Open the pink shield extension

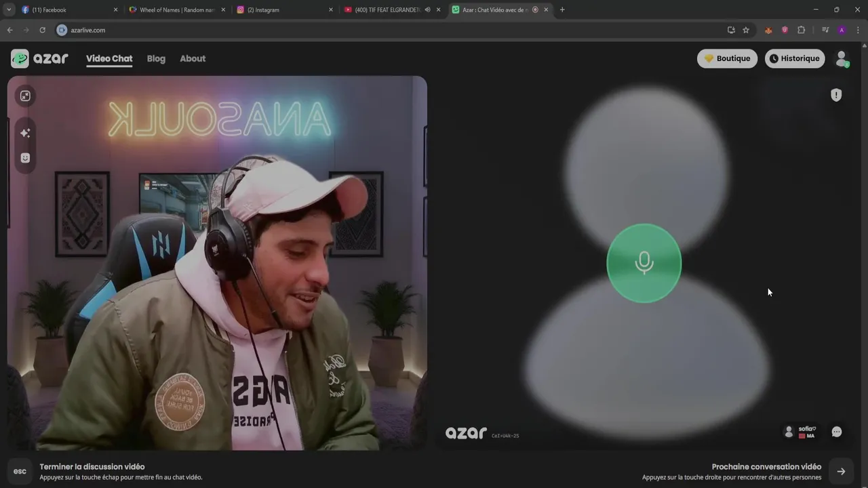click(x=785, y=30)
